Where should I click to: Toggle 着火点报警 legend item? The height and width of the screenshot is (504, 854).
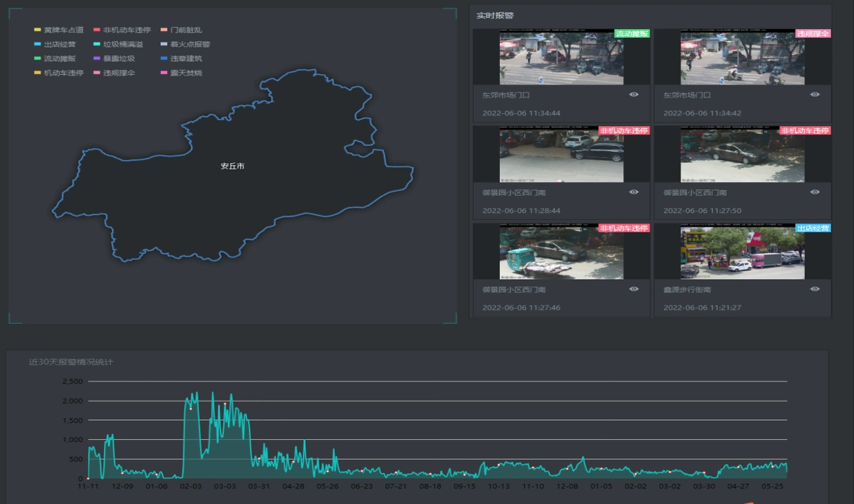pos(190,45)
